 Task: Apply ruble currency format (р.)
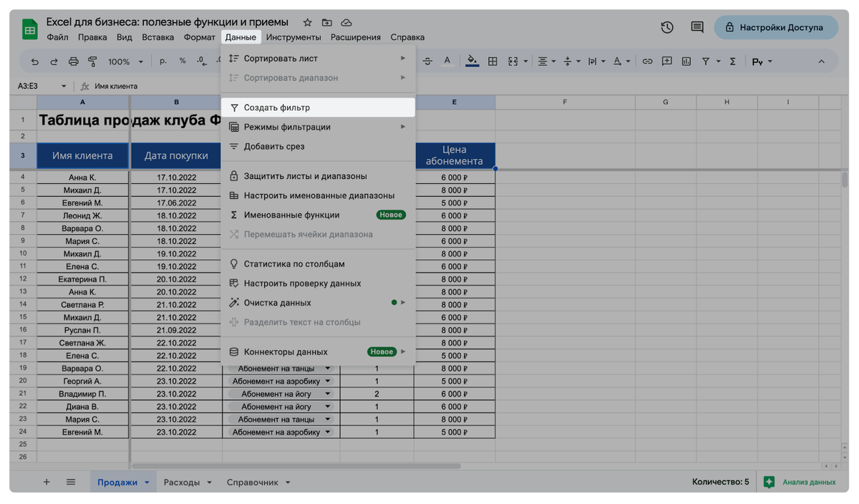[x=163, y=61]
